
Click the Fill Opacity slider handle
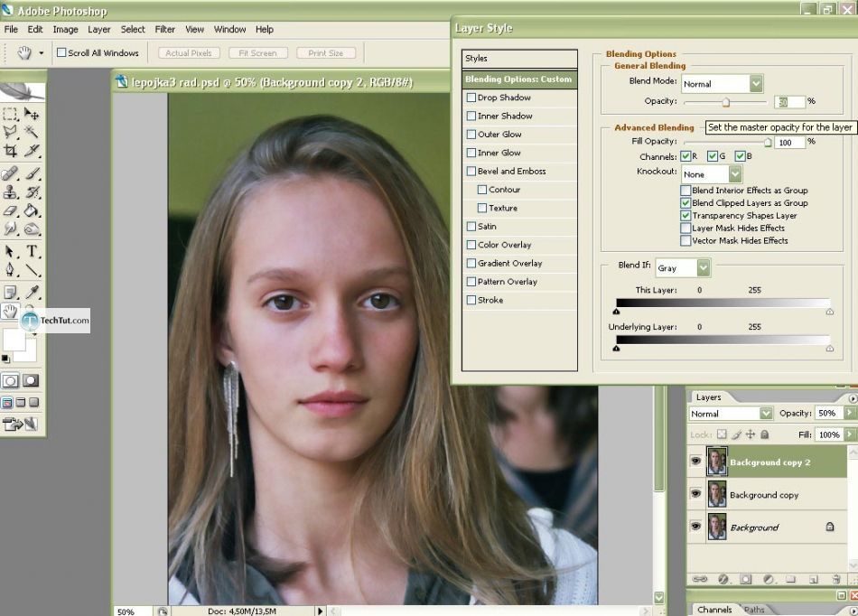tap(768, 143)
